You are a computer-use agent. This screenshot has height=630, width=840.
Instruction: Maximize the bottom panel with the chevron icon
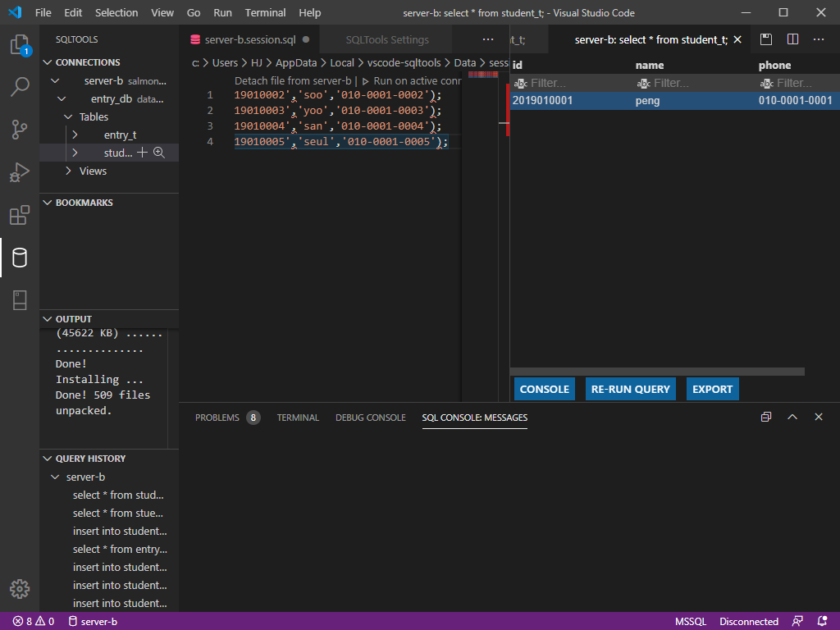[x=792, y=417]
